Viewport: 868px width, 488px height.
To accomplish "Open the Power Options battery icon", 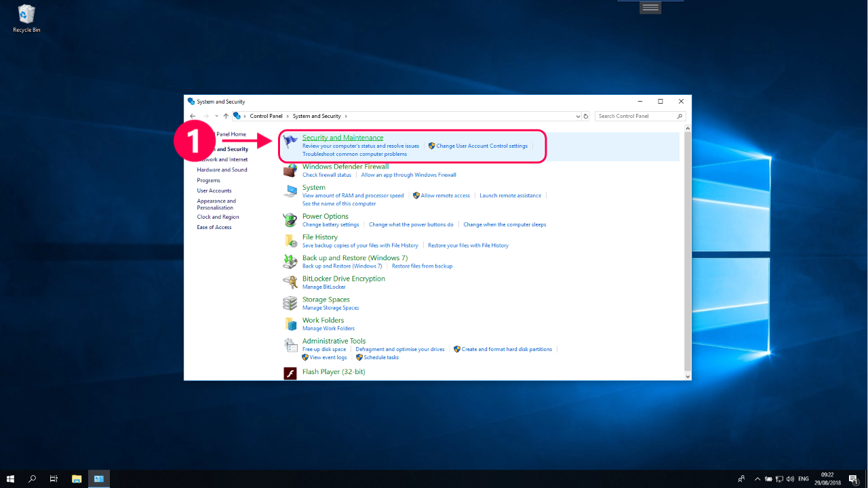I will coord(290,220).
